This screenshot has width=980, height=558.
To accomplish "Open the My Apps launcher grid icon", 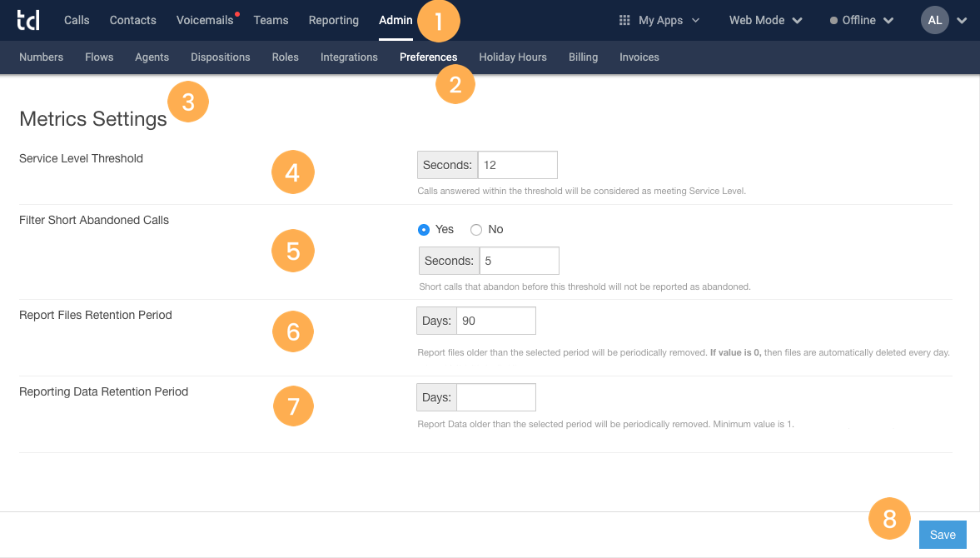I will [623, 19].
